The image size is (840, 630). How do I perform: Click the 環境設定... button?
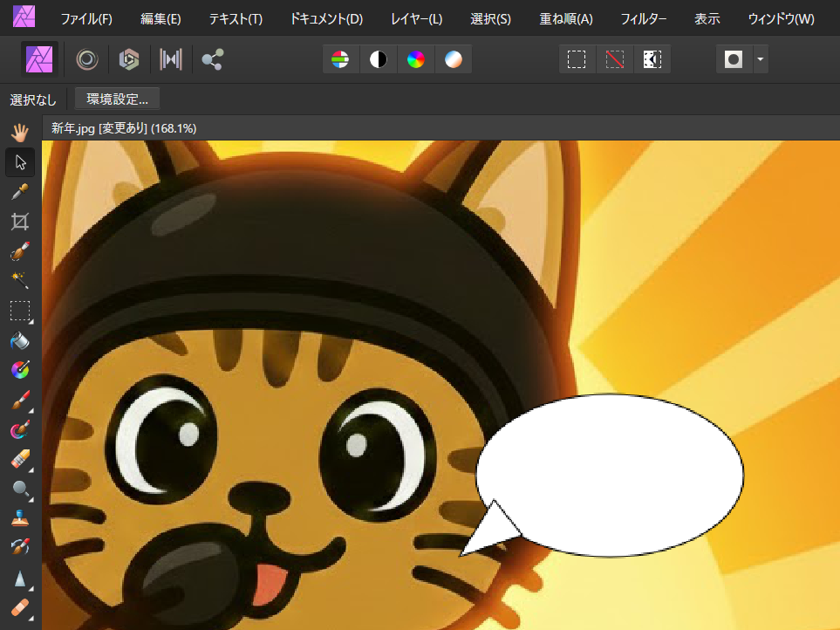tap(117, 99)
